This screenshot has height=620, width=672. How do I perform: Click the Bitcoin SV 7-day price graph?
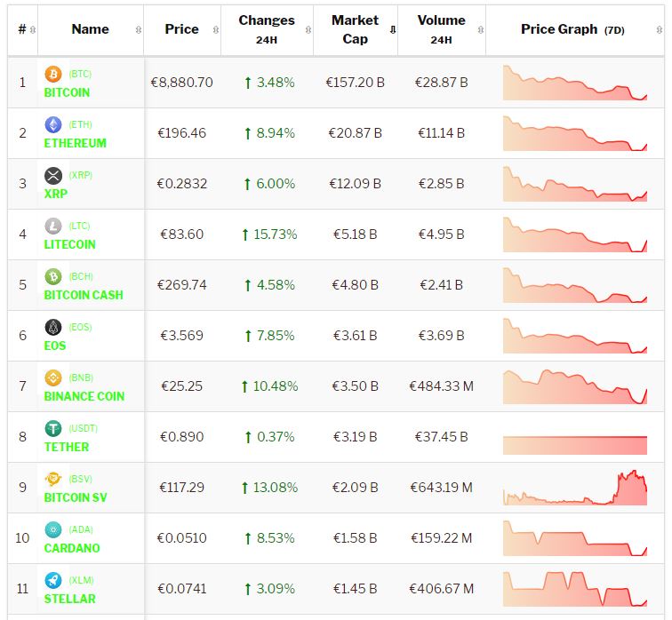(574, 488)
